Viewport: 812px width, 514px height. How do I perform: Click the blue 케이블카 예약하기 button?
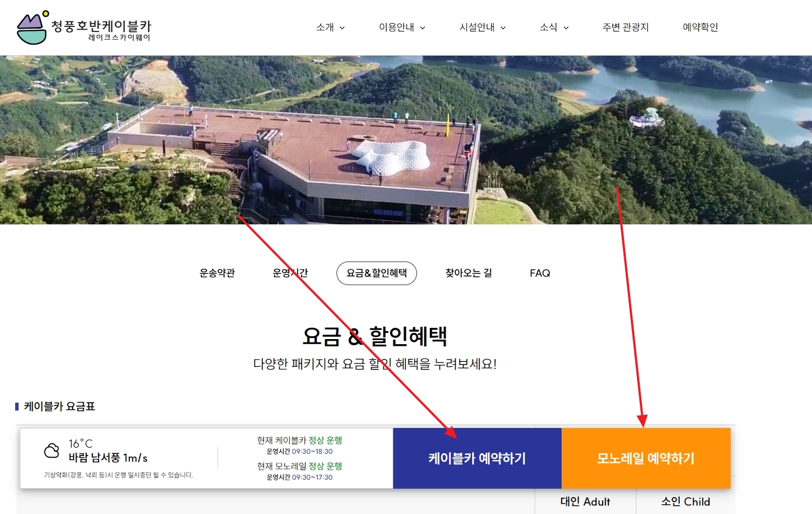click(x=477, y=458)
